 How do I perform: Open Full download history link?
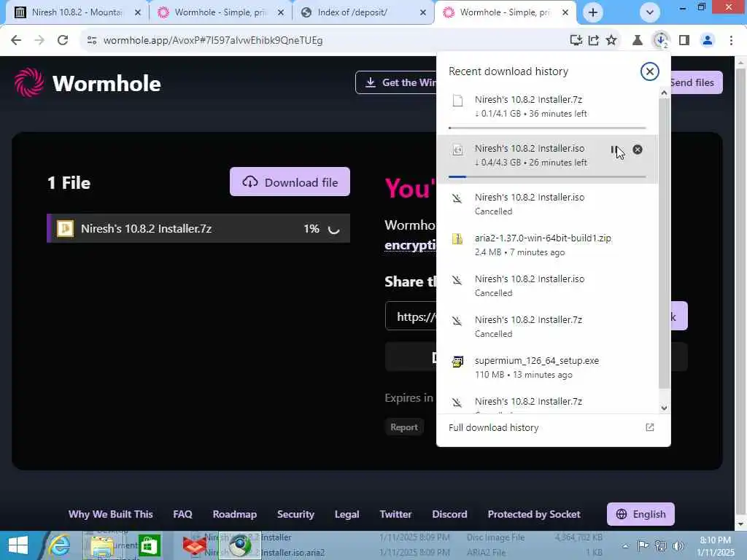click(x=494, y=427)
